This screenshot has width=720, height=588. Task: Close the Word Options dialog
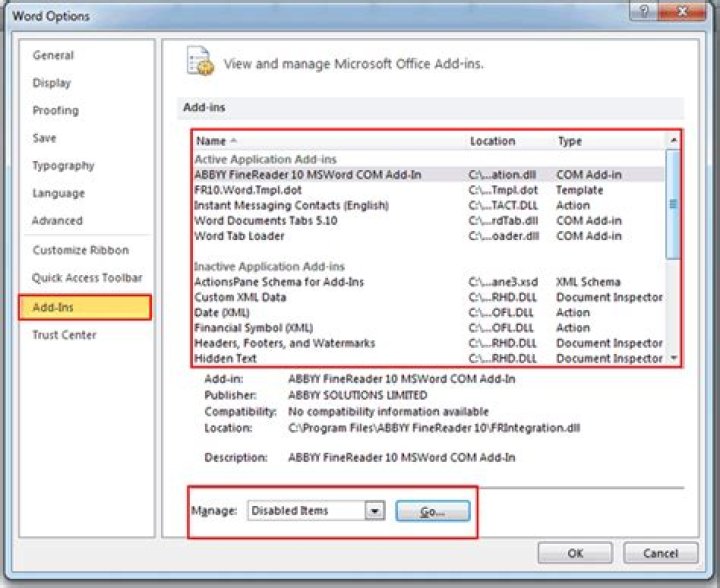click(x=682, y=11)
